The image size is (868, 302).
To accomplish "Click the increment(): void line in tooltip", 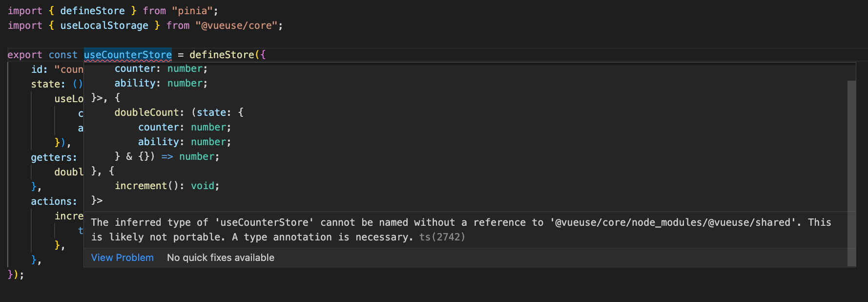I will pyautogui.click(x=166, y=186).
